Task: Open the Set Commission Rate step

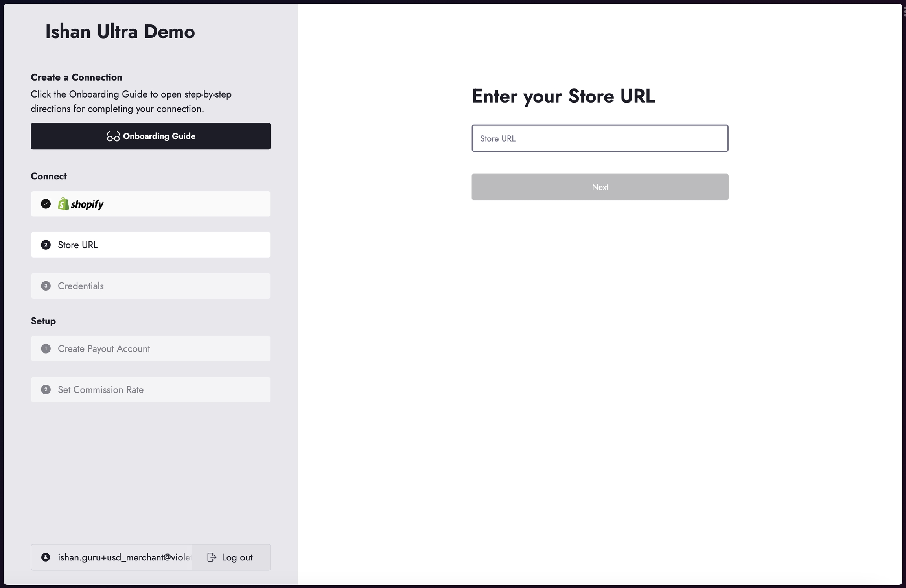Action: click(151, 390)
